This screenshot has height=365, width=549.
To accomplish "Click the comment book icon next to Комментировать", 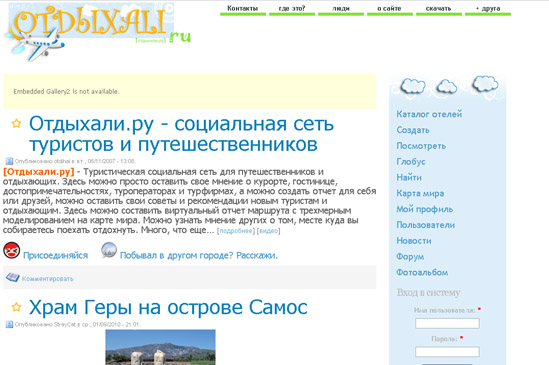I will click(x=12, y=277).
